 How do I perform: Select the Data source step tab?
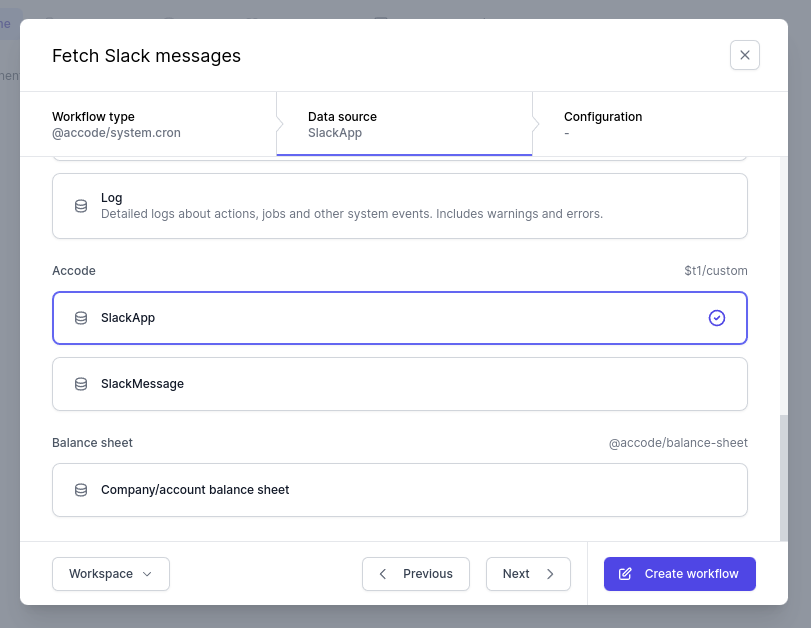[404, 124]
